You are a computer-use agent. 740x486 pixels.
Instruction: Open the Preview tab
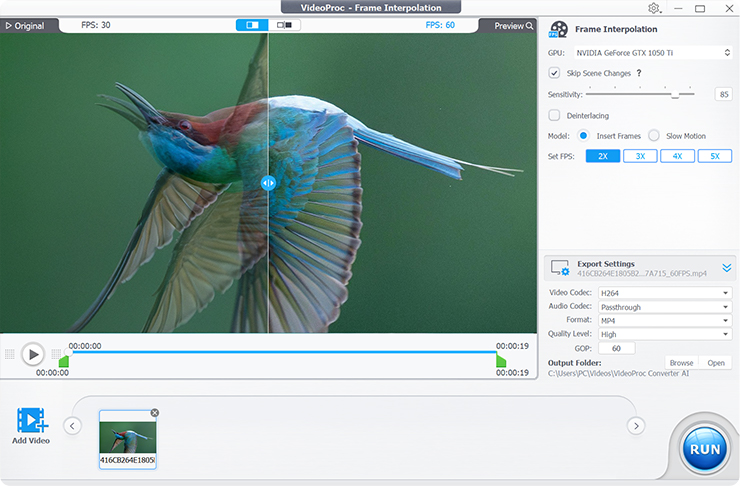click(513, 26)
